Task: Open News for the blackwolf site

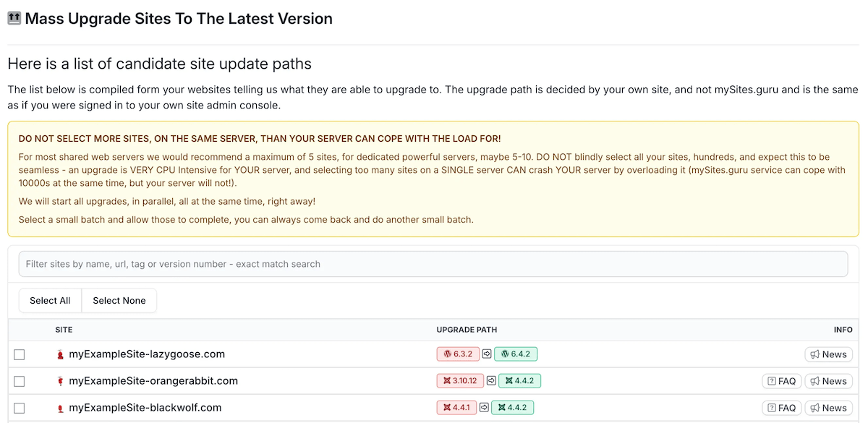Action: (829, 408)
